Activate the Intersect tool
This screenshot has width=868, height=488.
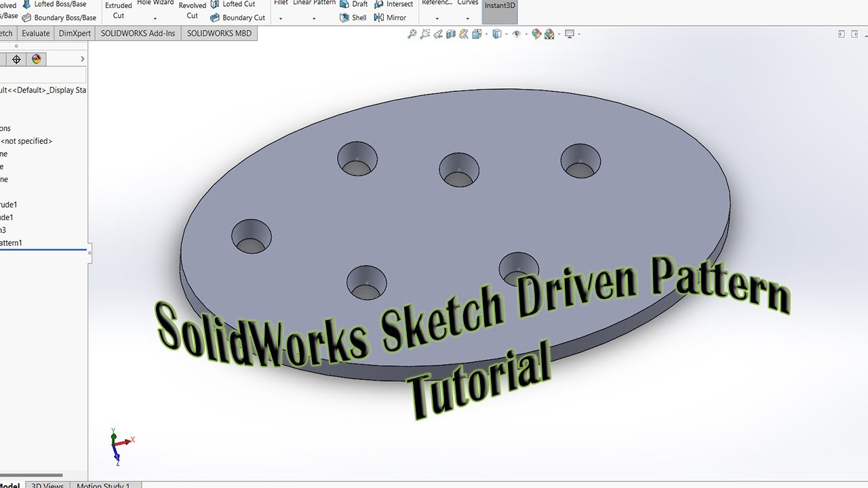pyautogui.click(x=393, y=4)
